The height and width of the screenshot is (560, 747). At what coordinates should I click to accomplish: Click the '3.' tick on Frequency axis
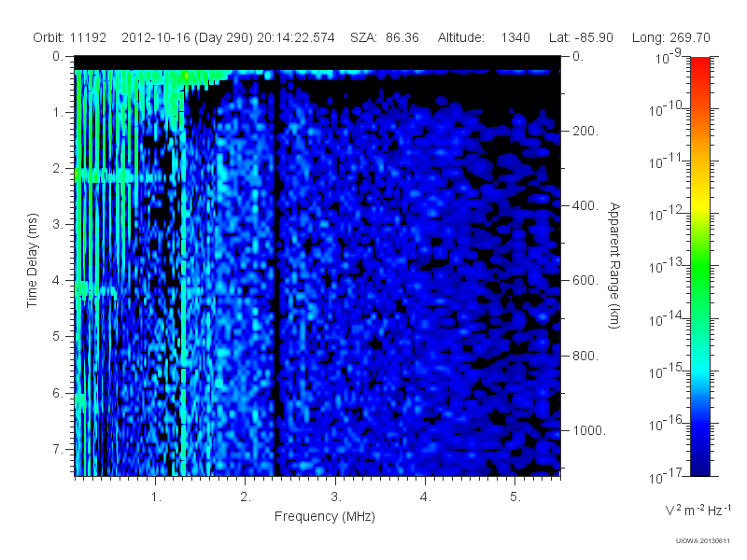[336, 497]
